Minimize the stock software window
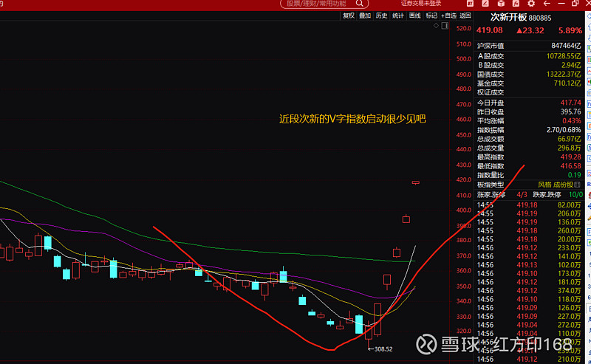This screenshot has height=364, width=591. [x=561, y=4]
